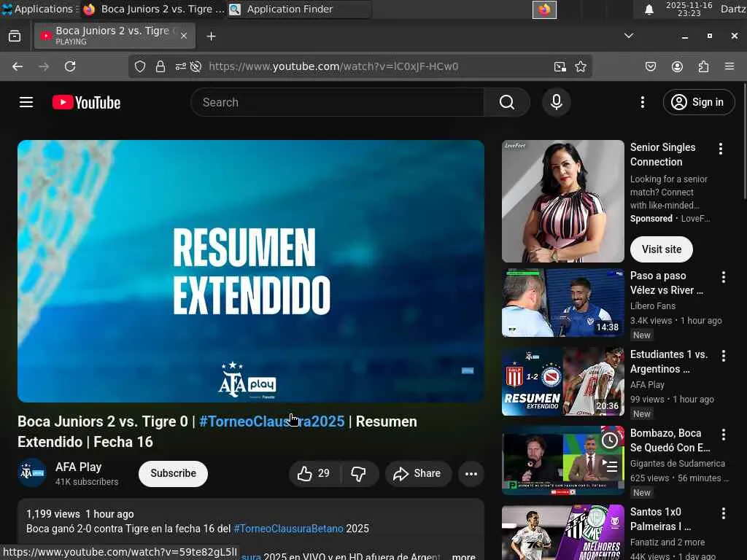The height and width of the screenshot is (560, 747).
Task: Open the Bombazo, Boca Se Quedó video title
Action: [670, 440]
